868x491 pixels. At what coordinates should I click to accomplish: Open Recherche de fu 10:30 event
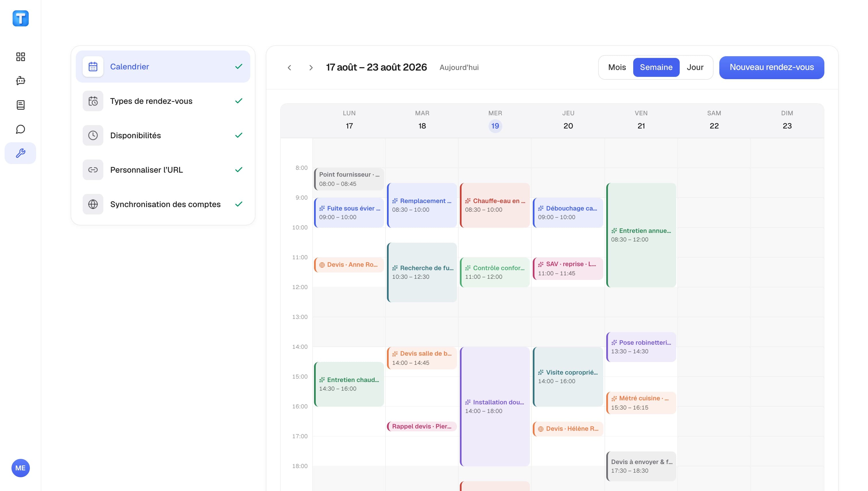point(422,272)
